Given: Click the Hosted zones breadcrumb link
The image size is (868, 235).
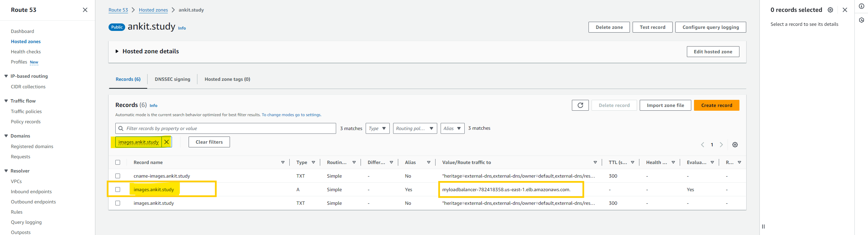Looking at the screenshot, I should point(153,10).
